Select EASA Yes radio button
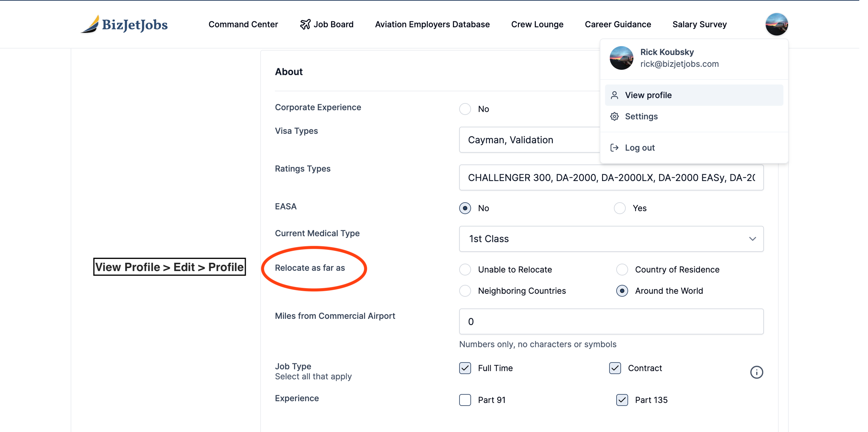The width and height of the screenshot is (868, 432). point(620,208)
